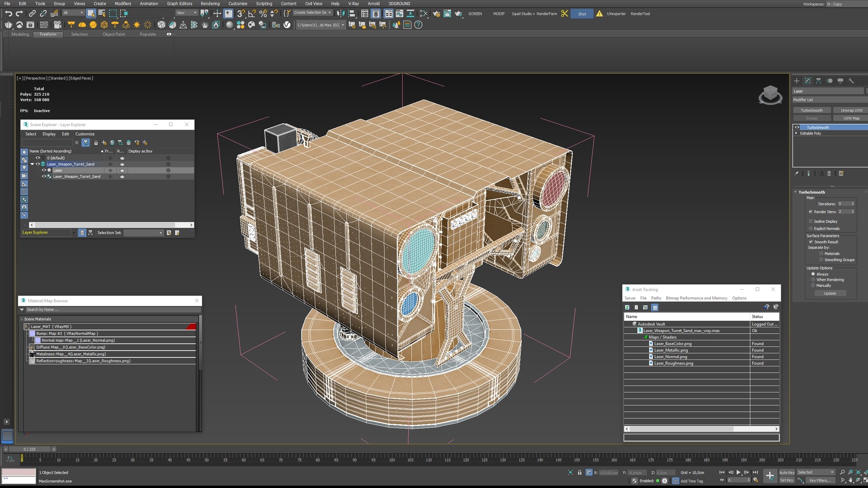Open the Hierarchy command panel icon
The width and height of the screenshot is (868, 488).
click(x=818, y=81)
